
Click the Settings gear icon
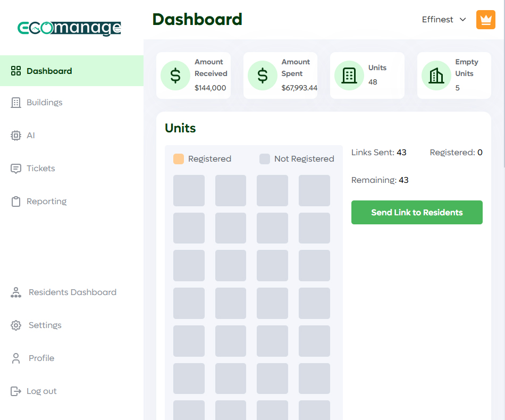[16, 325]
